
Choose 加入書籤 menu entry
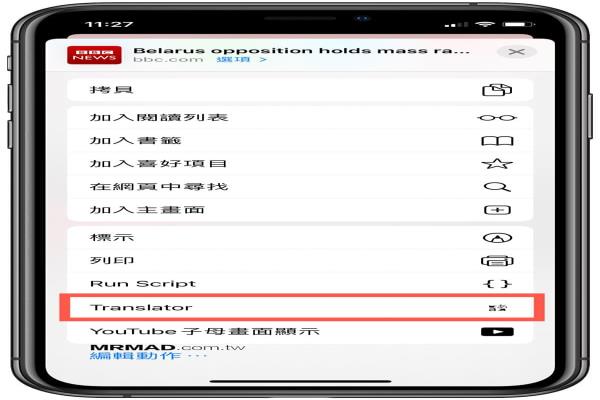300,140
